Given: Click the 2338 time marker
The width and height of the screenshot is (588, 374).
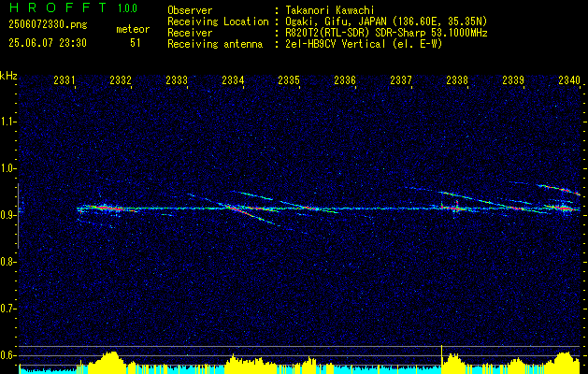Looking at the screenshot, I should [457, 80].
